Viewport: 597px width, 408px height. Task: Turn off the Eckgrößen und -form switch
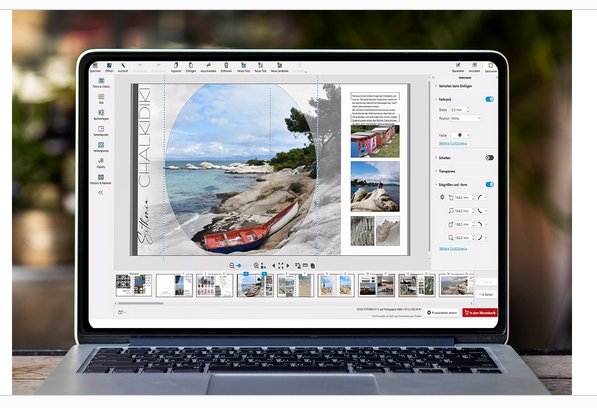(490, 185)
